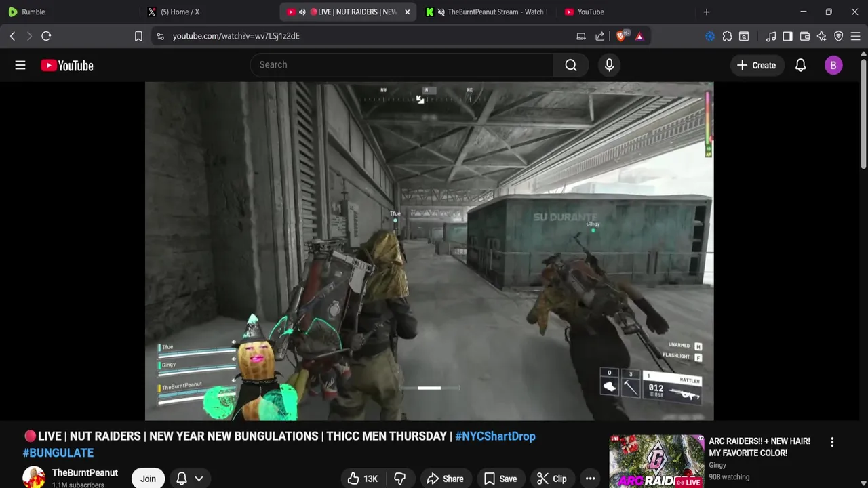Open more actions three-dot menu
This screenshot has height=488, width=868.
591,479
